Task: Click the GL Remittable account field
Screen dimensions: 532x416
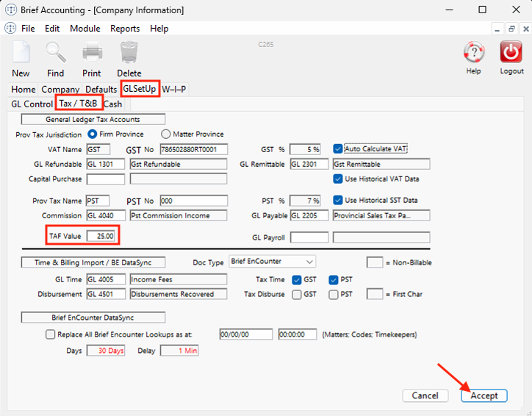Action: coord(309,164)
